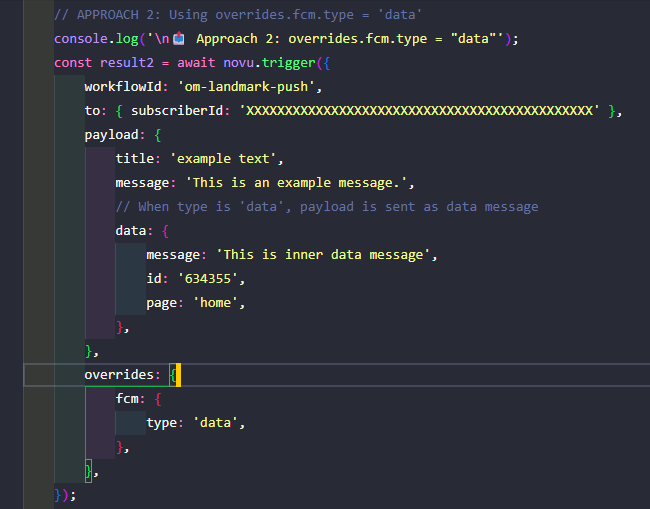The image size is (650, 509).
Task: Click the 'This is an example message.' string
Action: tap(296, 183)
